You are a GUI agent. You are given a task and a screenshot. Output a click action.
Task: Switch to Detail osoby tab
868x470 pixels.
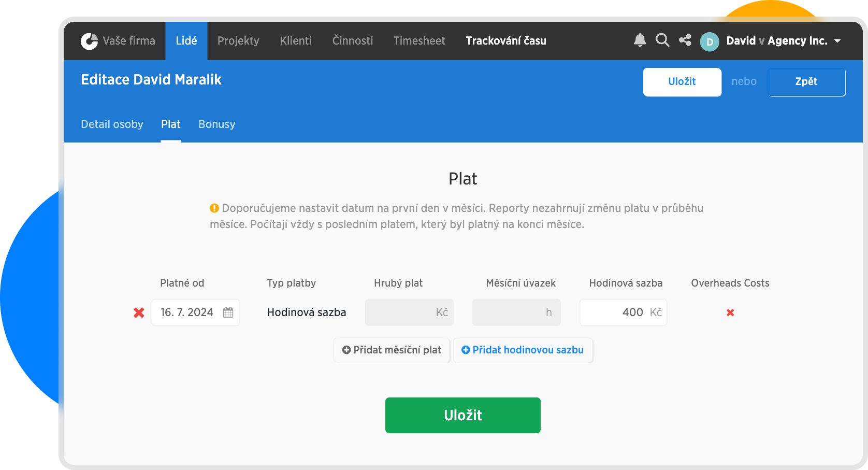pyautogui.click(x=112, y=124)
